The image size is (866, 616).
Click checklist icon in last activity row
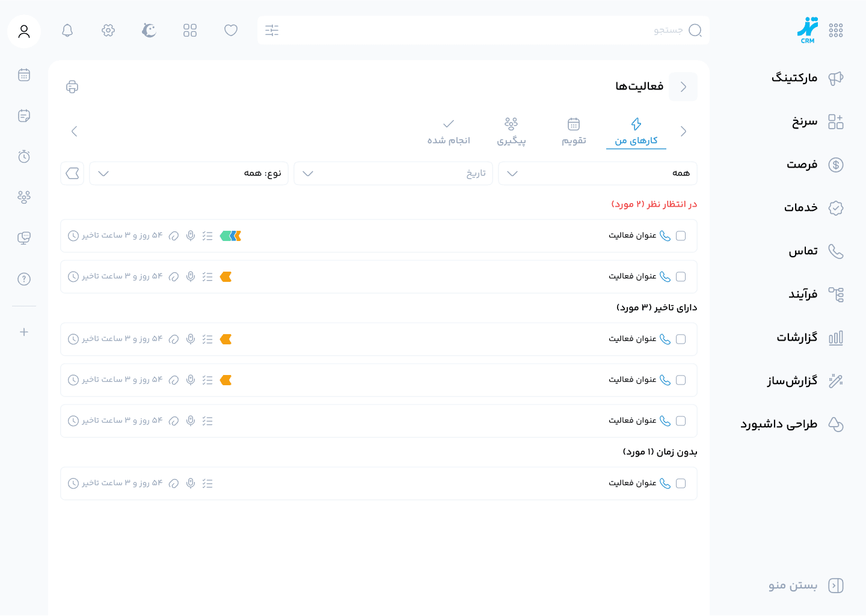207,483
